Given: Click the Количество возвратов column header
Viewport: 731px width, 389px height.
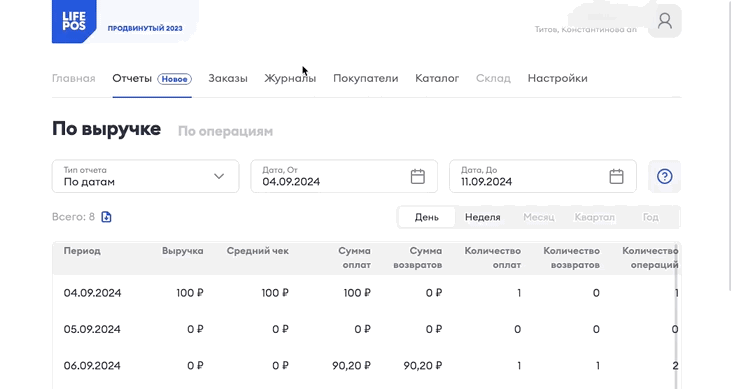Looking at the screenshot, I should 572,258.
